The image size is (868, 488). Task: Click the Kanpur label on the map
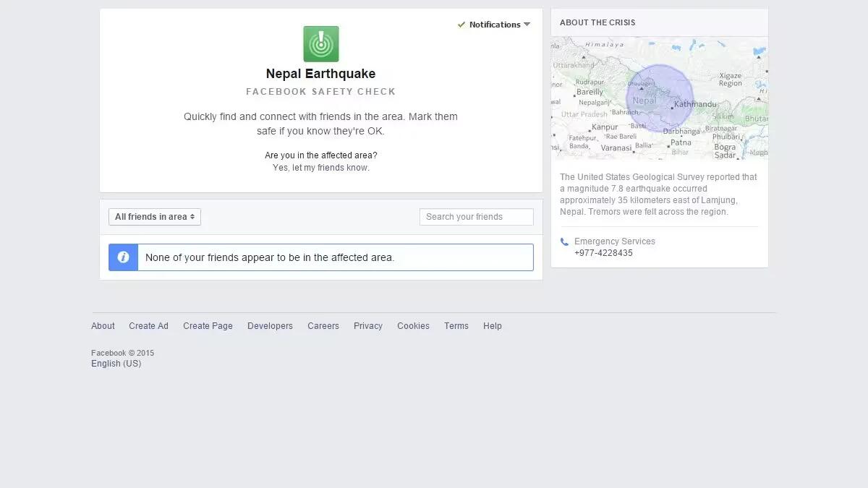coord(605,127)
